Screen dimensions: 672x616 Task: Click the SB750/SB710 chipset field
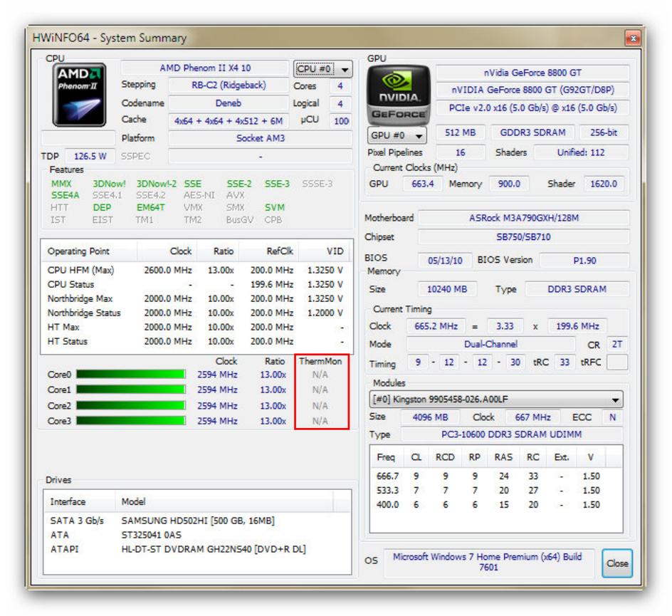[x=524, y=237]
